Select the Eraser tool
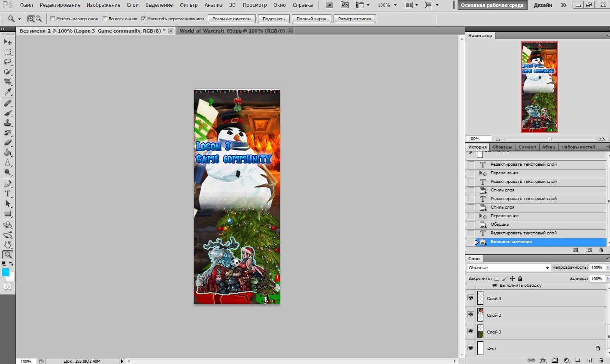Screen dimensions: 610x364 8,143
